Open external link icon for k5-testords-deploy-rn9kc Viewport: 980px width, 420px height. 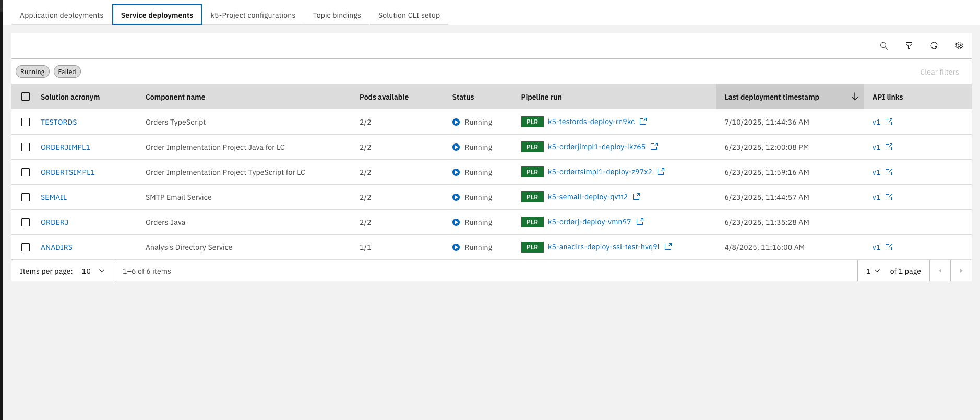(x=643, y=122)
